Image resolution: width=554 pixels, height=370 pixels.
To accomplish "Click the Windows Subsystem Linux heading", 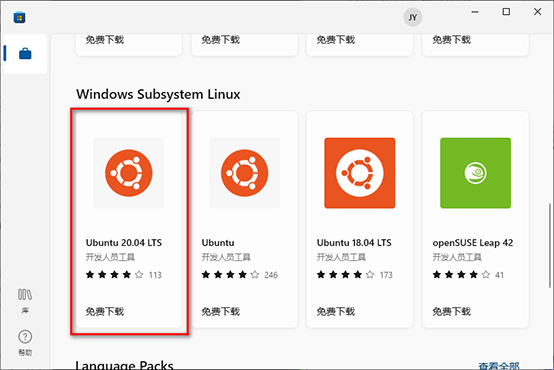I will click(158, 94).
